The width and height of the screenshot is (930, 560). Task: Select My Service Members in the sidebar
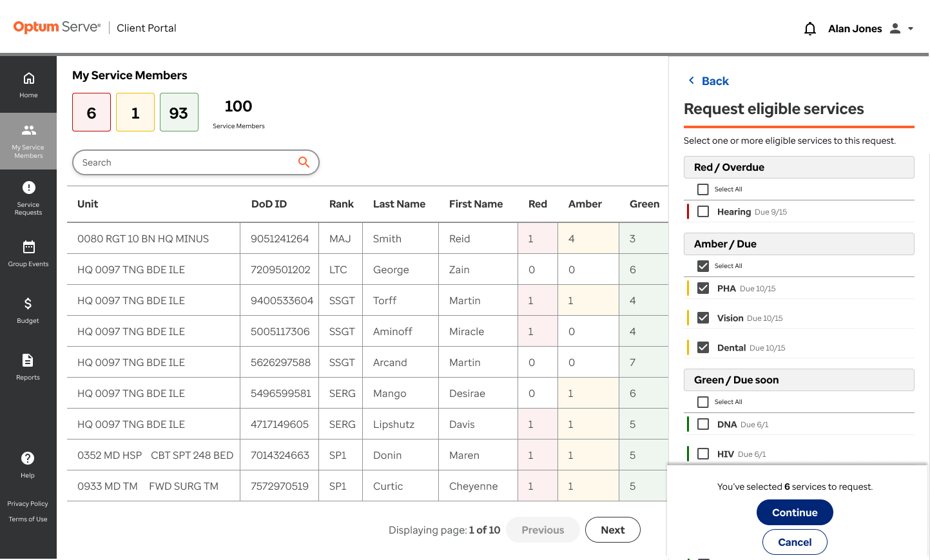point(28,141)
